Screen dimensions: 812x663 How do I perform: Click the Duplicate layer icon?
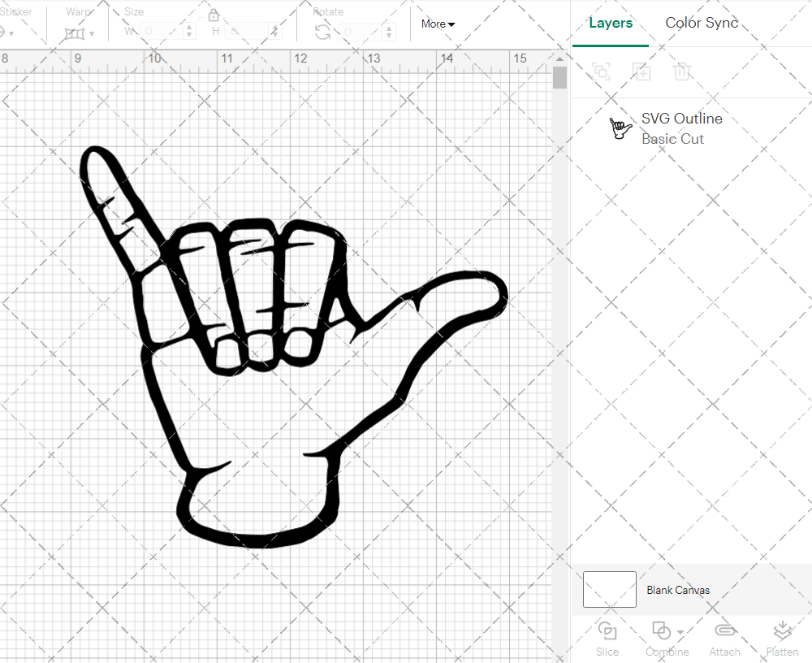tap(641, 71)
